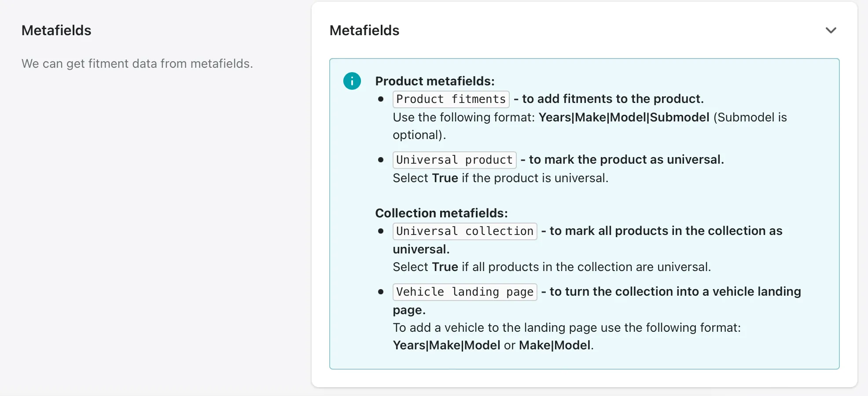Click the Product metafields section label
This screenshot has width=868, height=396.
tap(434, 81)
